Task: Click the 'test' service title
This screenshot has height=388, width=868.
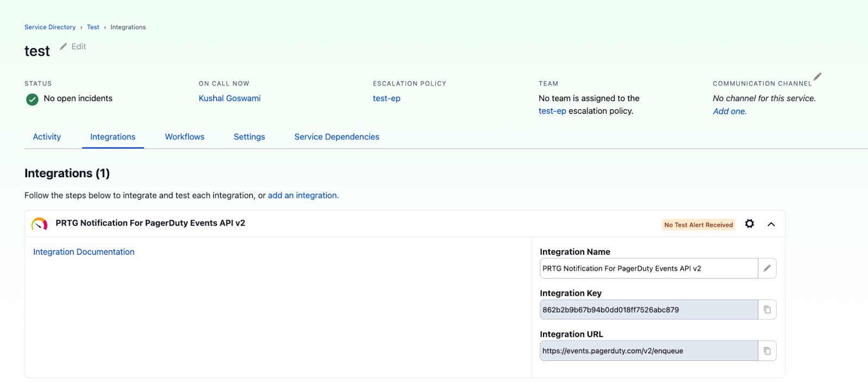Action: click(37, 51)
